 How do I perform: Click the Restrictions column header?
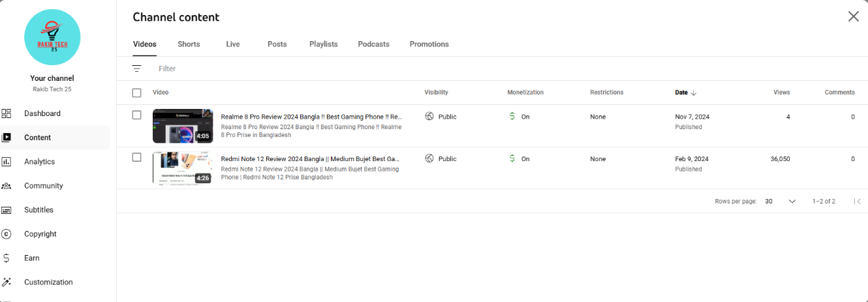(x=607, y=93)
